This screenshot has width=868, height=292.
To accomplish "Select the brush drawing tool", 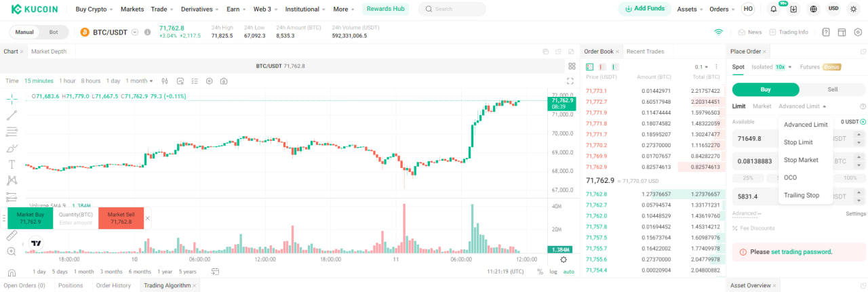I will 12,148.
